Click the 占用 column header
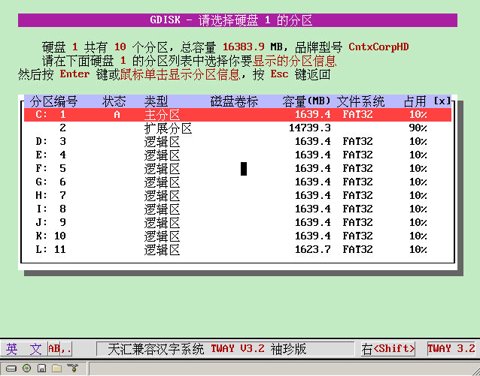480x376 pixels. click(x=415, y=101)
